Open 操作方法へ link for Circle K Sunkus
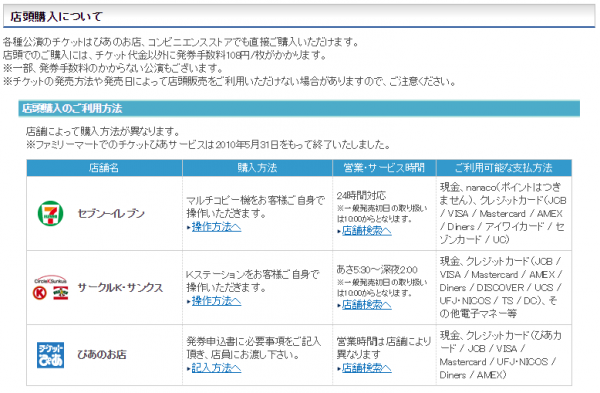This screenshot has width=600, height=393. coord(216,301)
